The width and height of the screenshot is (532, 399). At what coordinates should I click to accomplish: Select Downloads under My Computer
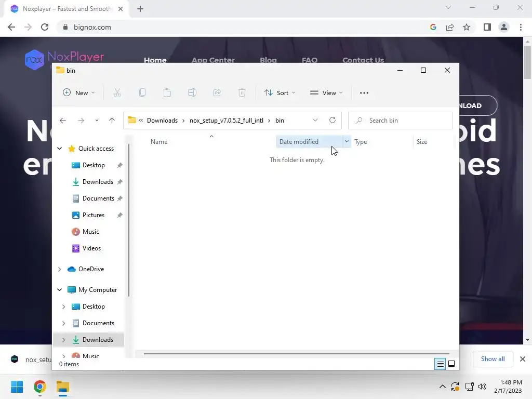[98, 340]
